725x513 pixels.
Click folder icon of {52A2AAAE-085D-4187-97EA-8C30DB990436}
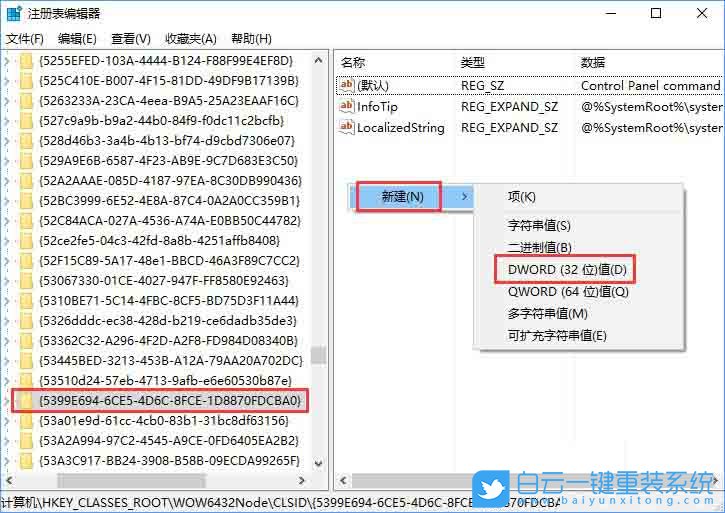(26, 181)
